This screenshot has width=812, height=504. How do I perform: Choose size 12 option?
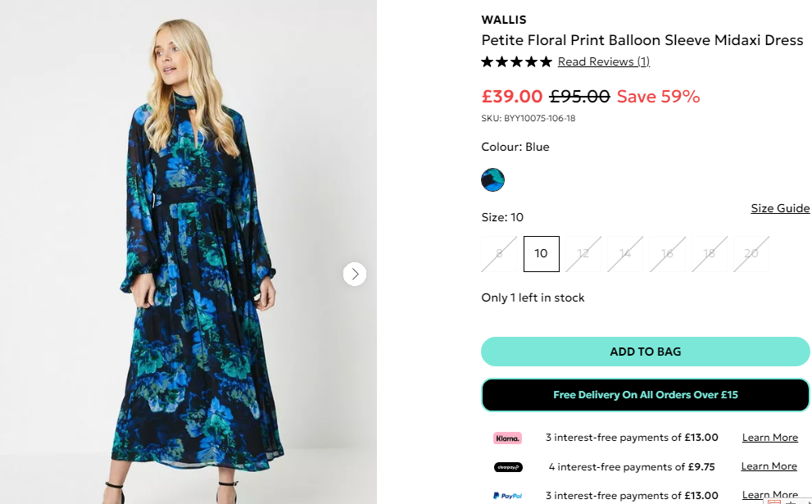(583, 254)
